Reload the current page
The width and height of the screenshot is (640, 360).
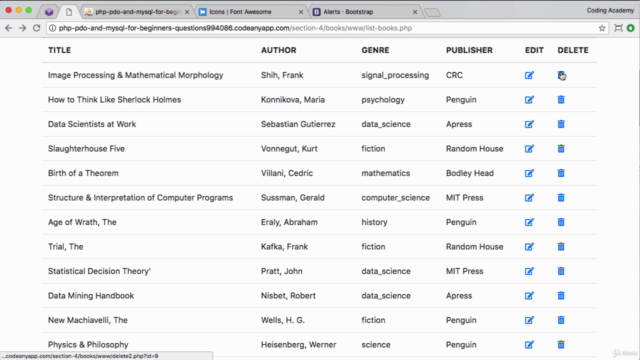click(x=36, y=28)
